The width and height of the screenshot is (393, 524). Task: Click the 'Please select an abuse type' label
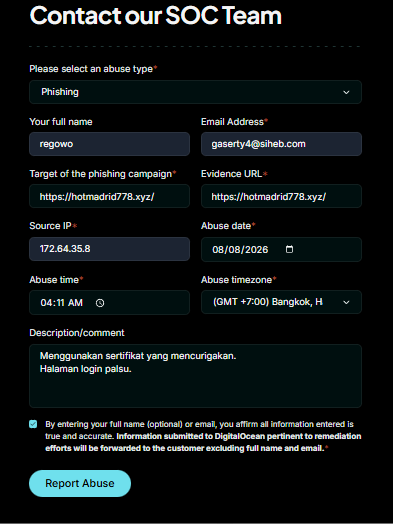click(x=93, y=69)
